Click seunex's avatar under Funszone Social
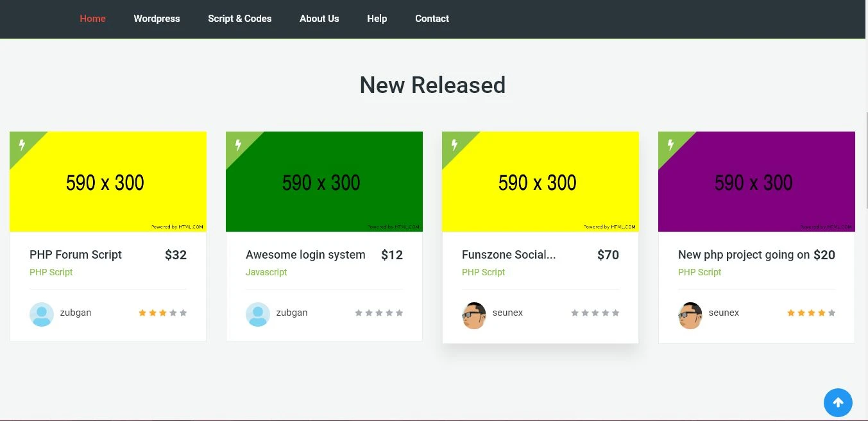 (474, 315)
